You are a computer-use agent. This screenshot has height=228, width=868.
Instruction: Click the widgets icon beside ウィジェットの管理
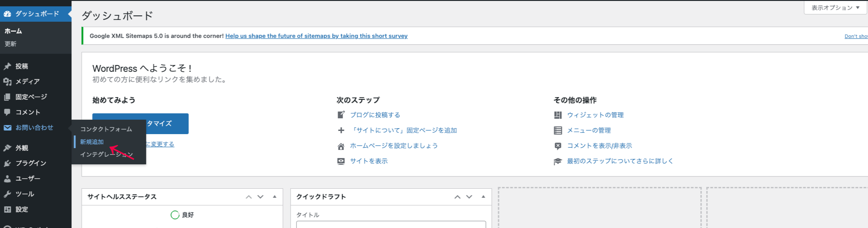pyautogui.click(x=558, y=115)
